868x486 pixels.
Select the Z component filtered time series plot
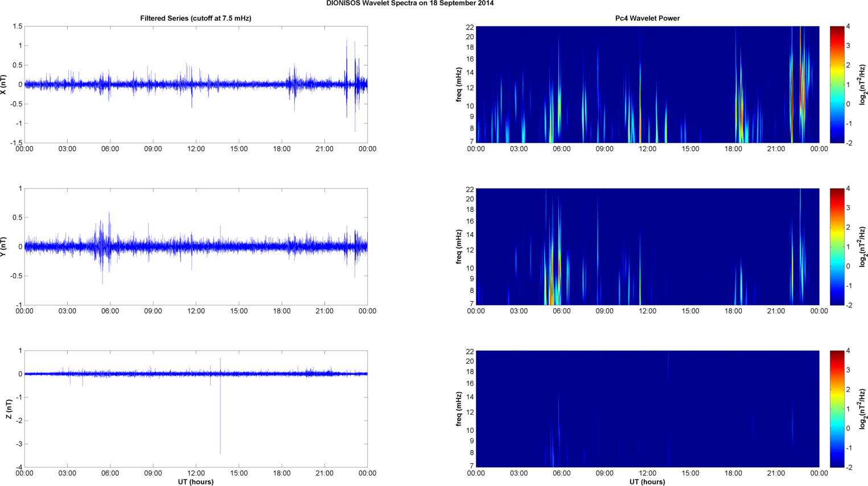point(196,409)
